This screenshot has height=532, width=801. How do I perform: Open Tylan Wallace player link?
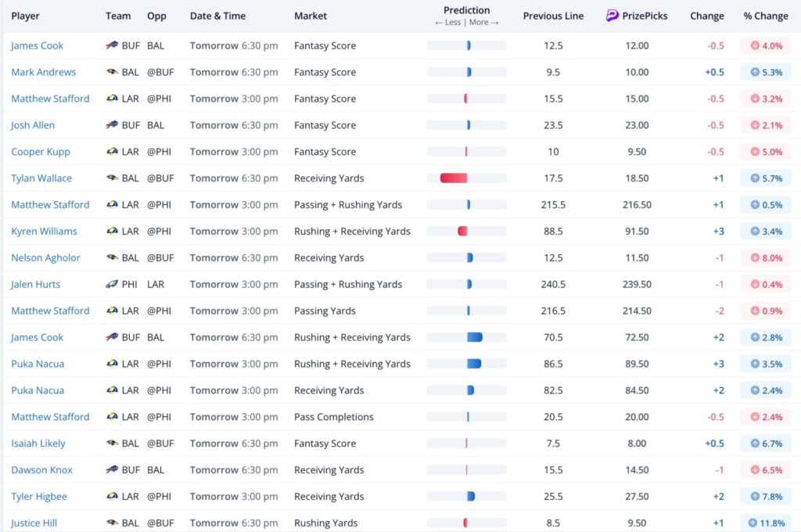[x=42, y=178]
